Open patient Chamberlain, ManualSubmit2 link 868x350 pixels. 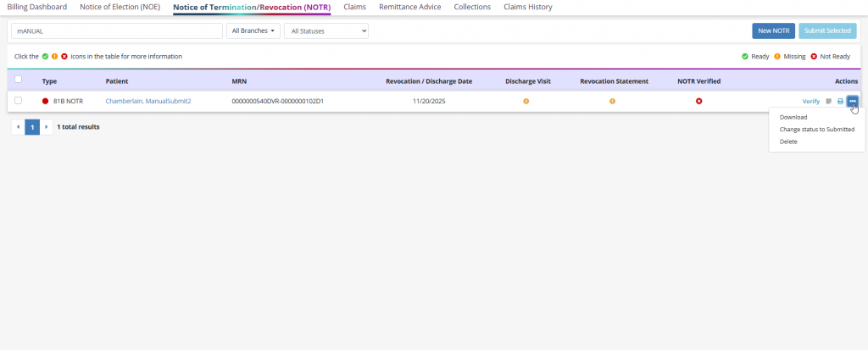point(147,101)
